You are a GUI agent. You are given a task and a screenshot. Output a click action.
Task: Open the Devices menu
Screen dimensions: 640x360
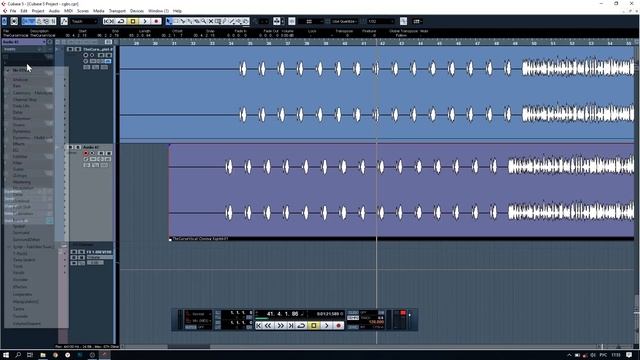tap(137, 11)
